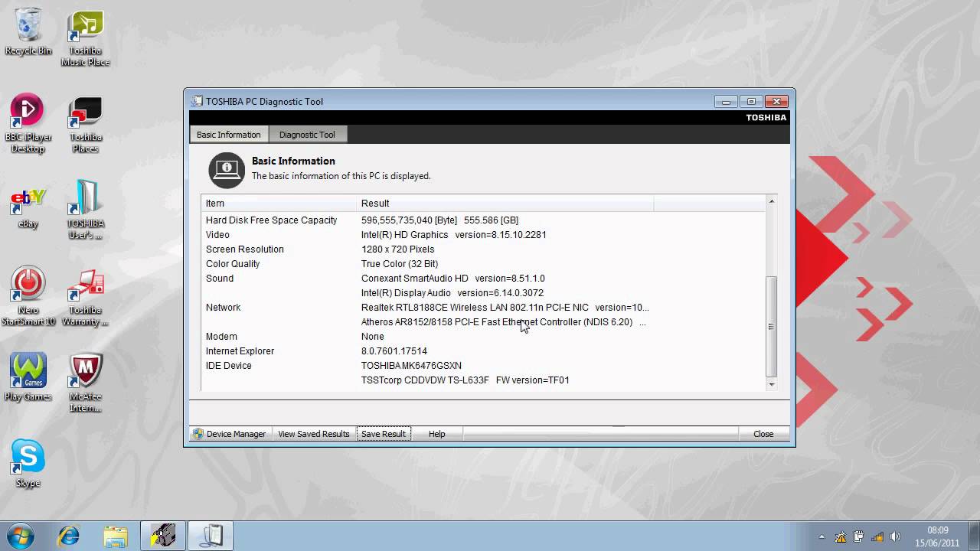
Task: Select the Toshiba Warranty desktop icon
Action: pyautogui.click(x=85, y=297)
